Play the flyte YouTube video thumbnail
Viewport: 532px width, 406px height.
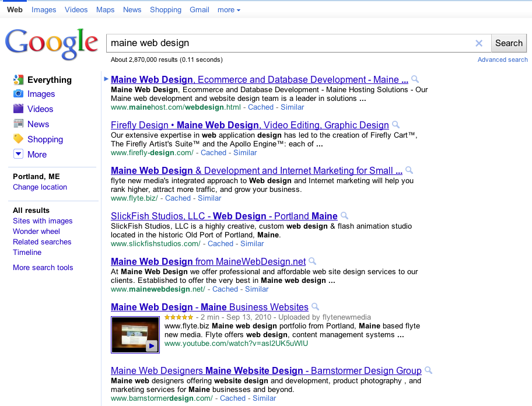point(135,335)
